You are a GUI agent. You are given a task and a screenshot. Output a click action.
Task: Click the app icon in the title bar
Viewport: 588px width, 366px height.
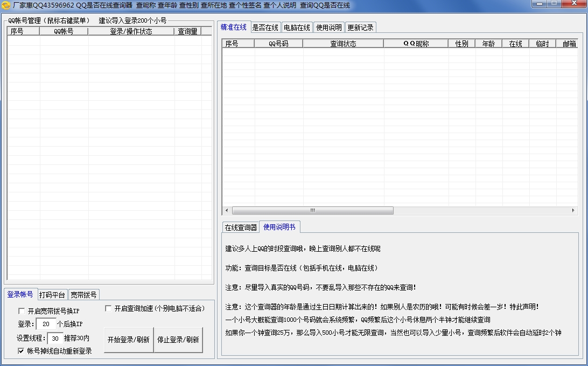point(6,5)
